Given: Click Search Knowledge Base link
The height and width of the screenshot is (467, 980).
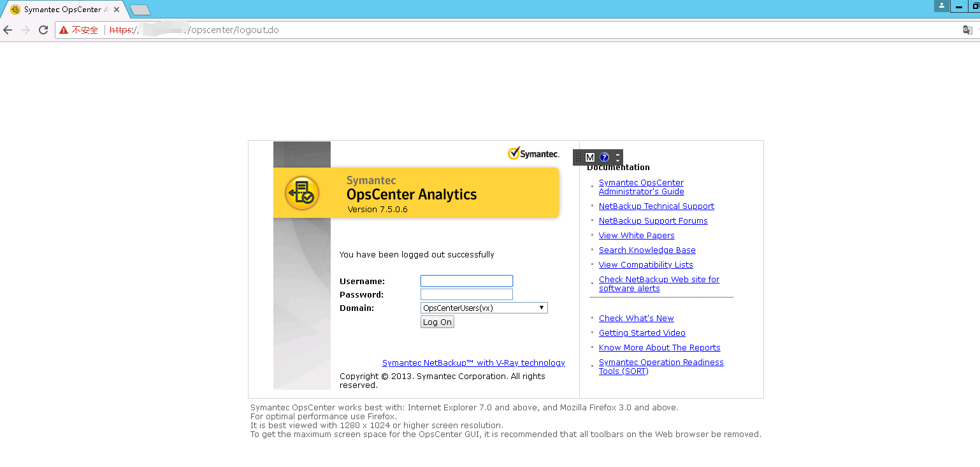Looking at the screenshot, I should pyautogui.click(x=647, y=250).
